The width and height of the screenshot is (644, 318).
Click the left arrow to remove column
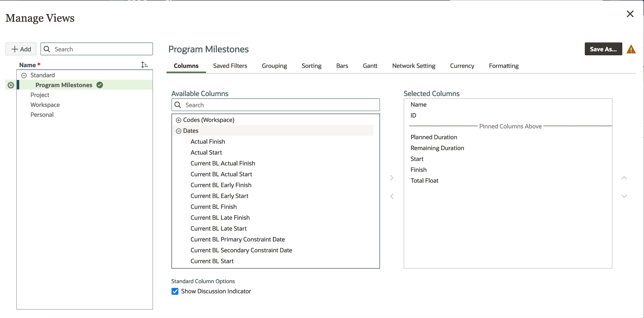coord(392,196)
